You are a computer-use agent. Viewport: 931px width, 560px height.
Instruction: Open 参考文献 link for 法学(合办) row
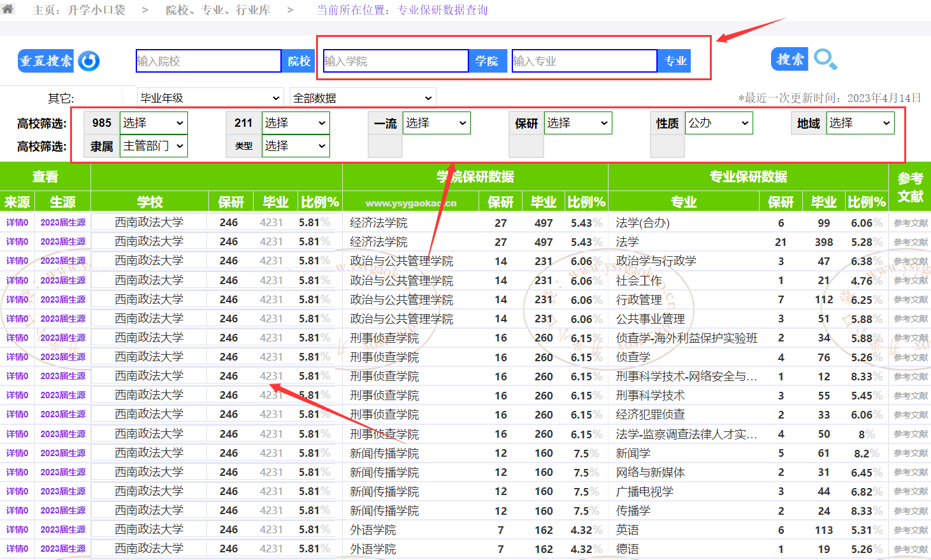pos(910,223)
